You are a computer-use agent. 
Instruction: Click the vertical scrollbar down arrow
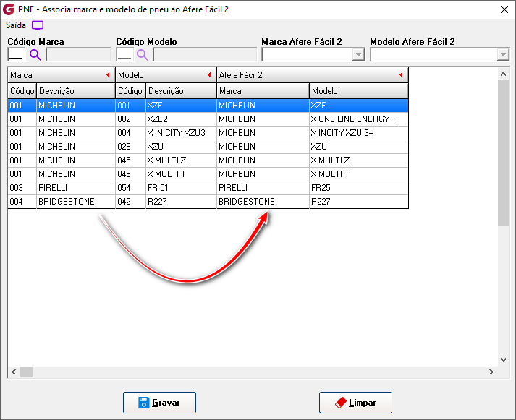(x=503, y=360)
